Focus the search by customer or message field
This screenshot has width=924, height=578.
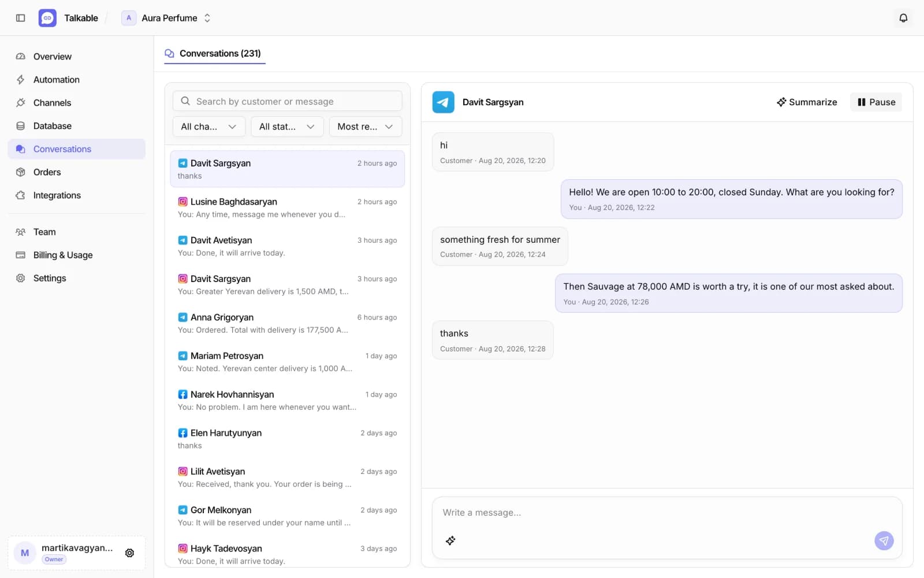(287, 101)
